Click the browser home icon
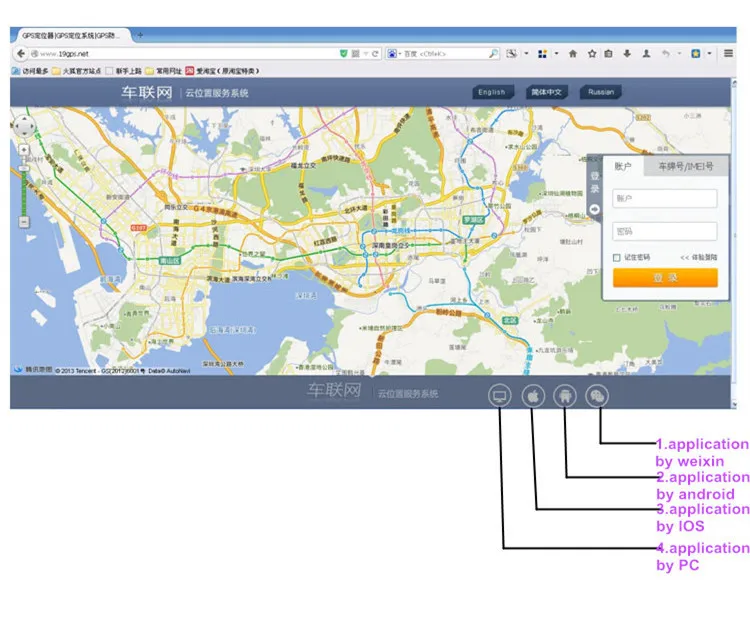 (x=573, y=53)
